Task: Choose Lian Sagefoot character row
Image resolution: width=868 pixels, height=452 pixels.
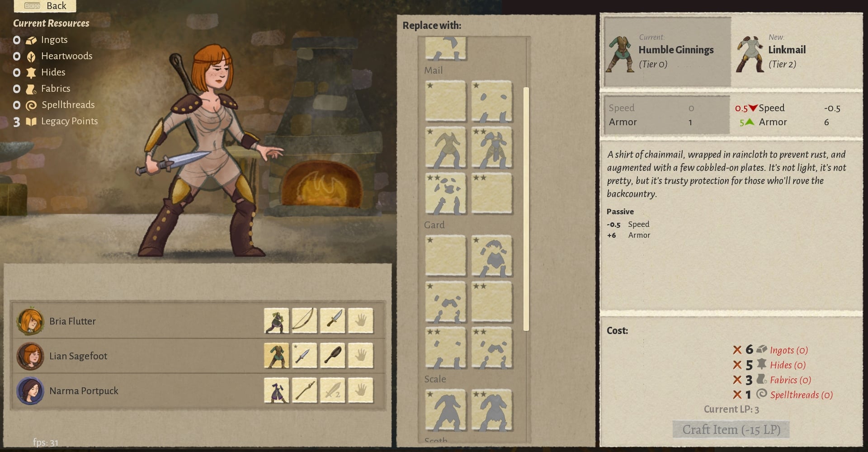Action: point(198,356)
